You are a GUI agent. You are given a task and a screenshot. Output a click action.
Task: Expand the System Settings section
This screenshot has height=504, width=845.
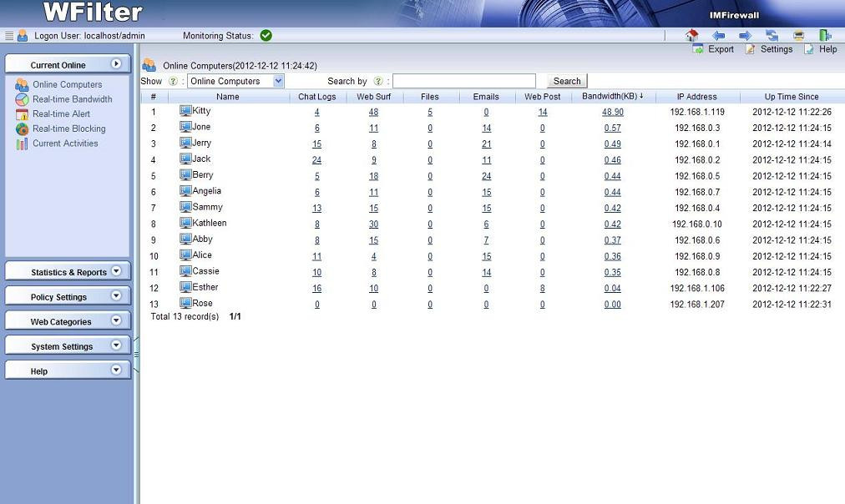[x=68, y=345]
